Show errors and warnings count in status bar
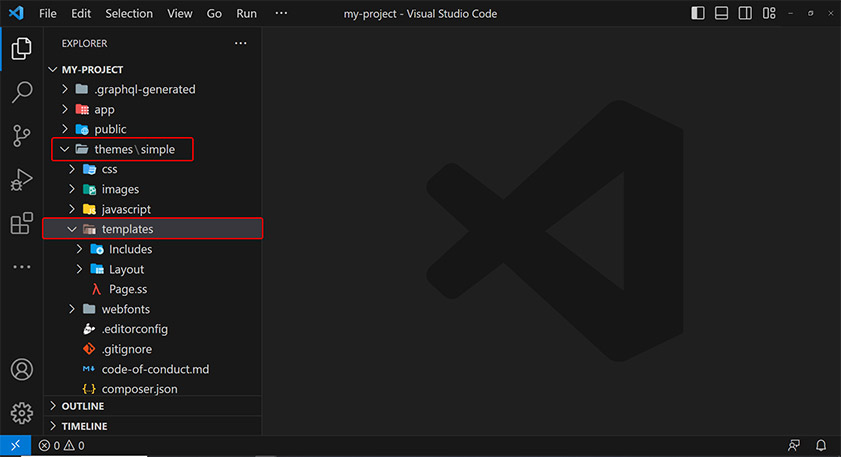Image resolution: width=841 pixels, height=457 pixels. click(62, 446)
